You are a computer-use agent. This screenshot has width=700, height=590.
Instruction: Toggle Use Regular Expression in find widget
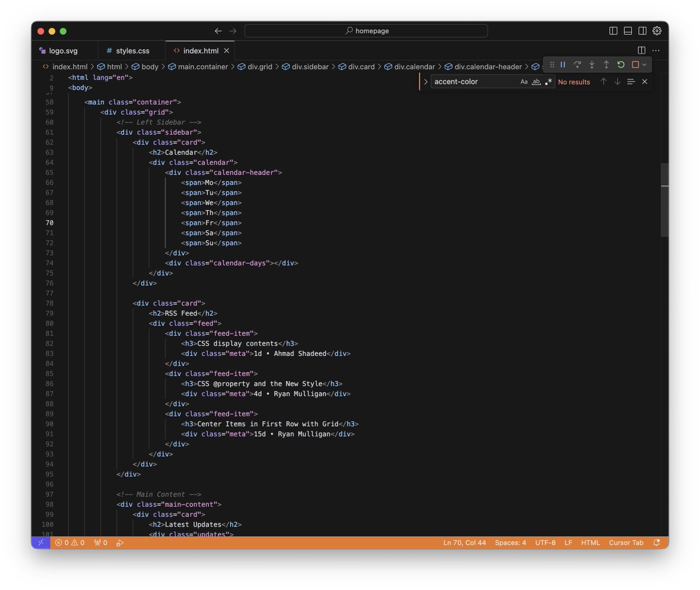point(548,82)
